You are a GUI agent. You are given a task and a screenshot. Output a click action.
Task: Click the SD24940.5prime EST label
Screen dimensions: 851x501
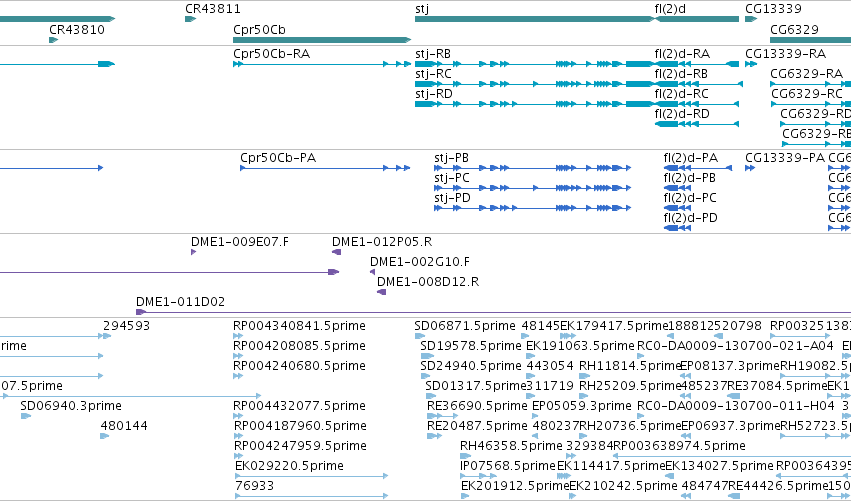coord(471,366)
